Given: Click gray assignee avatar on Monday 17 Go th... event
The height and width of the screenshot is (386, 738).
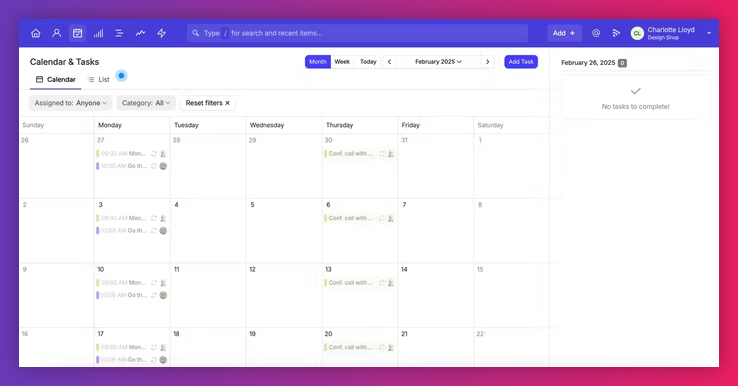Looking at the screenshot, I should point(163,360).
